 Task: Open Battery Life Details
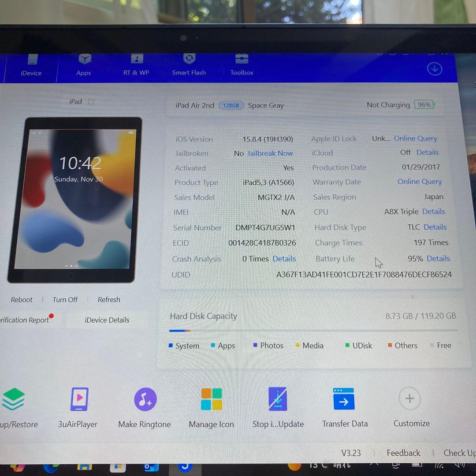pyautogui.click(x=438, y=259)
